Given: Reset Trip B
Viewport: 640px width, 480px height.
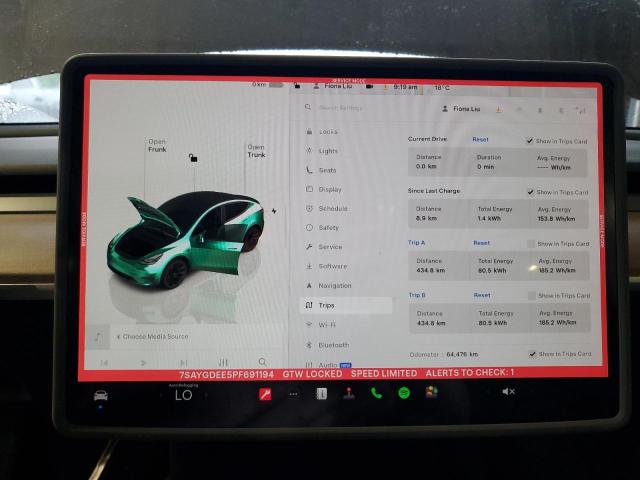Looking at the screenshot, I should pos(482,295).
